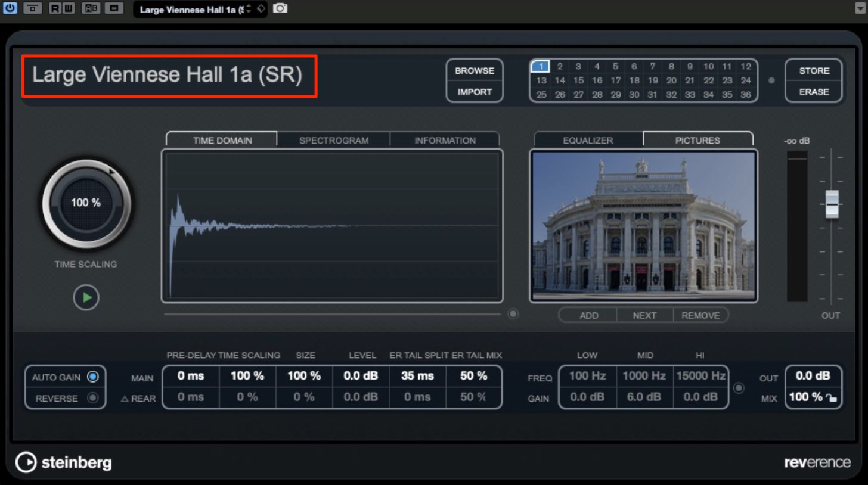Toggle the plug-in power button
The width and height of the screenshot is (868, 485).
point(10,8)
